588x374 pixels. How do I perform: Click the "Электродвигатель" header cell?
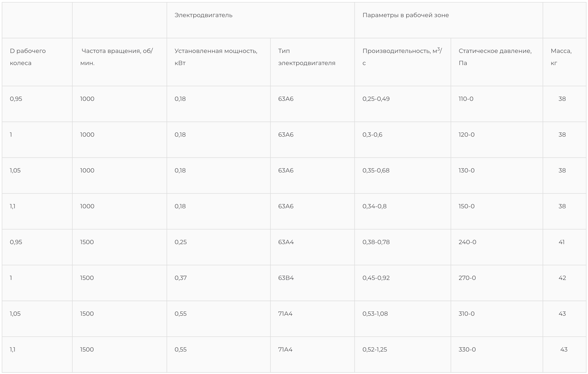coord(203,15)
